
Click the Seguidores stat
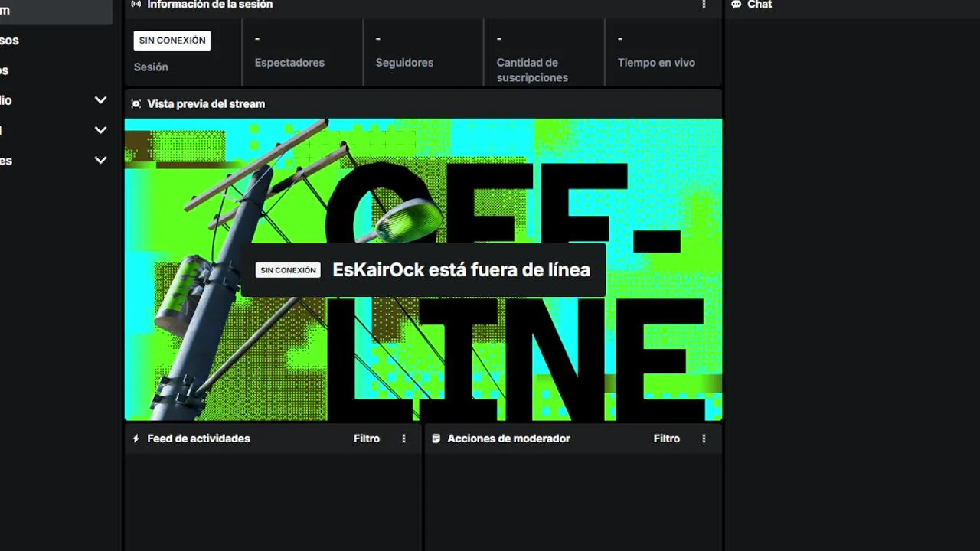[404, 63]
